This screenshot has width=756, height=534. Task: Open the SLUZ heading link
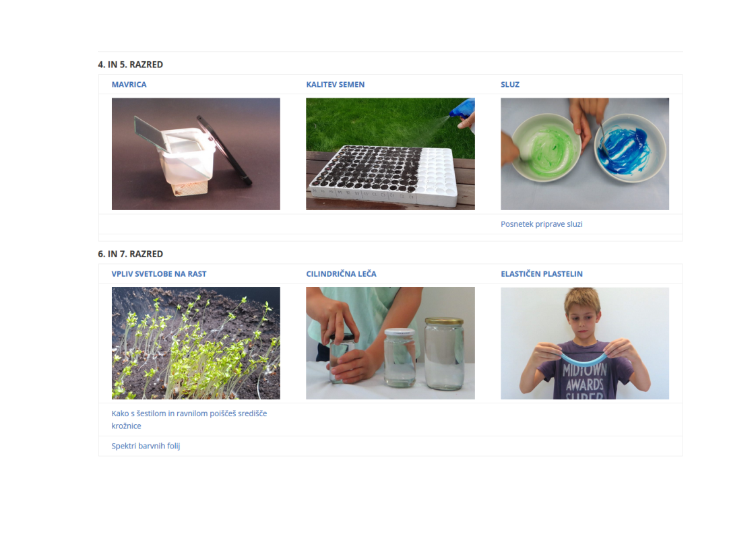[509, 84]
